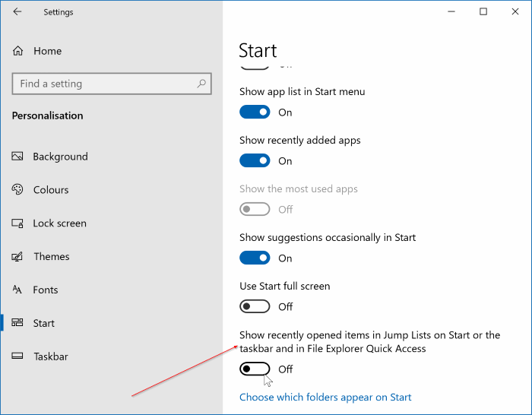Enable recently opened items in Jump Lists
532x415 pixels.
click(255, 369)
